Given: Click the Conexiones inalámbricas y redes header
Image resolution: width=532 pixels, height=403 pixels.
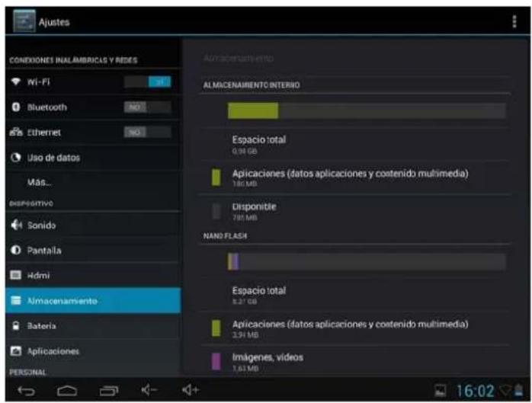Looking at the screenshot, I should (73, 60).
